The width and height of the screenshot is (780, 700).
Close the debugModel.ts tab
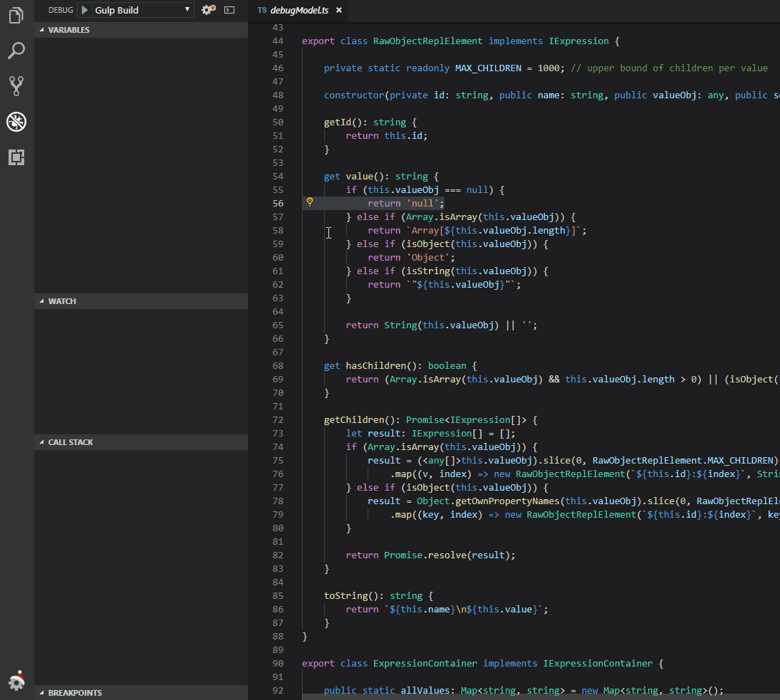tap(338, 11)
